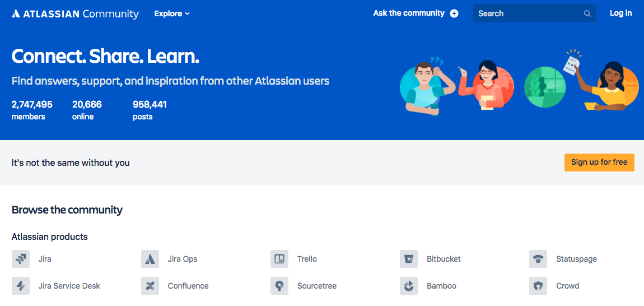Open the Confluence link text
The width and height of the screenshot is (644, 306).
188,286
